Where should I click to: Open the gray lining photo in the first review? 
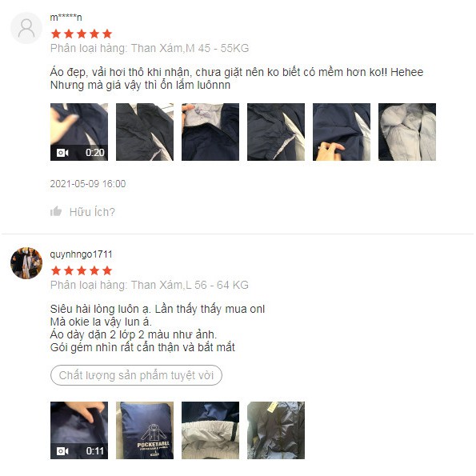pos(407,132)
